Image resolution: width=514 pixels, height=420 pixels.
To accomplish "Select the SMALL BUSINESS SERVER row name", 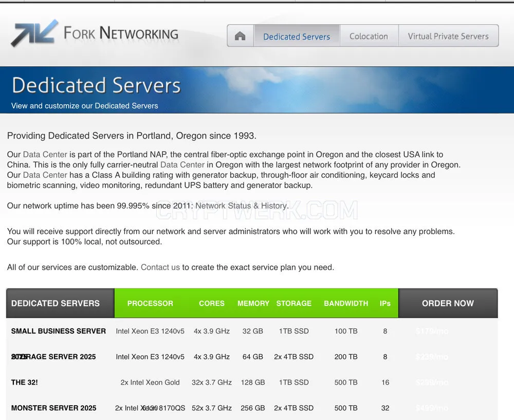I will [x=59, y=331].
